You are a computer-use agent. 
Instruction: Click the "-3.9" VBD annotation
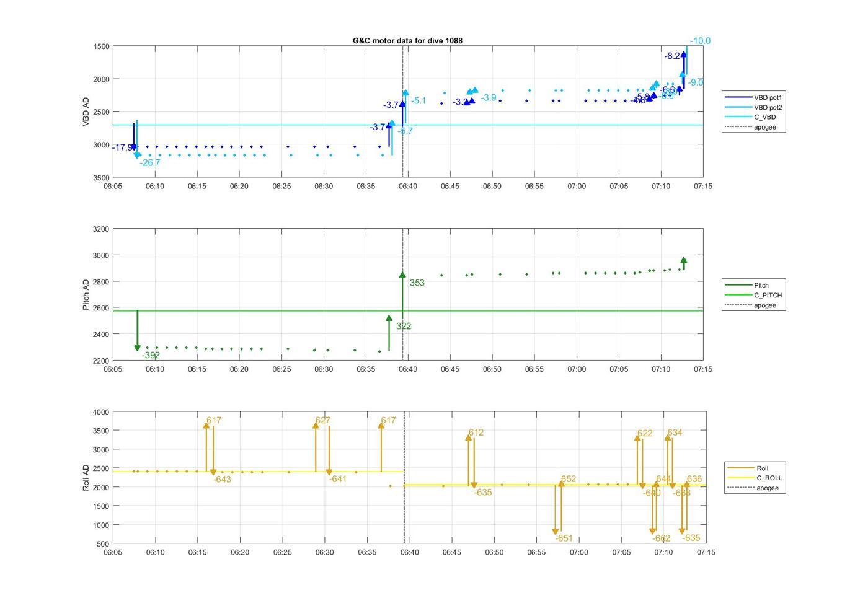pyautogui.click(x=489, y=97)
